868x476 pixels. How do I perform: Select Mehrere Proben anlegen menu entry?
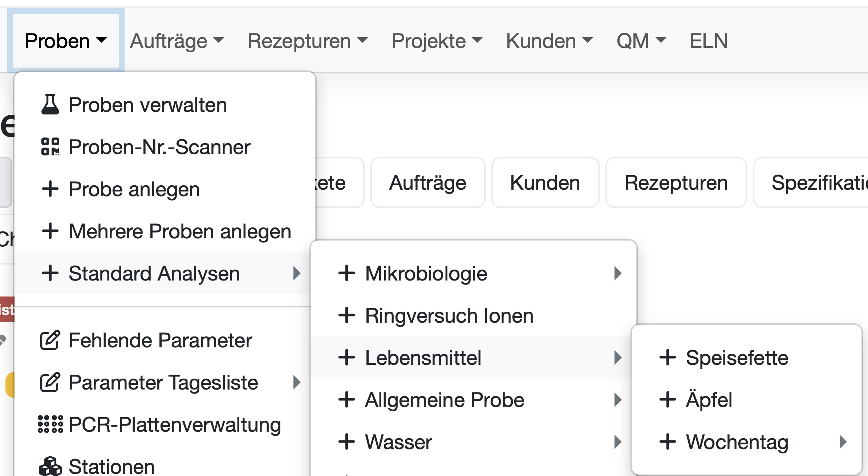pos(180,231)
